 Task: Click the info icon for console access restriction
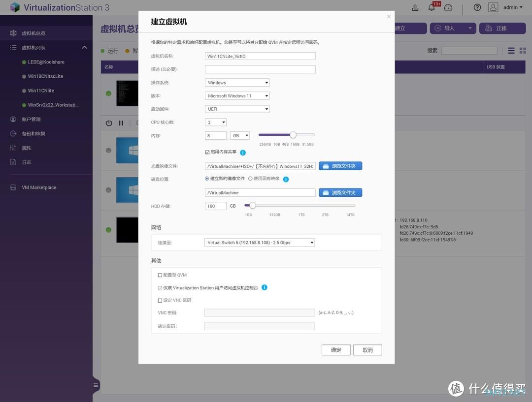pyautogui.click(x=265, y=287)
